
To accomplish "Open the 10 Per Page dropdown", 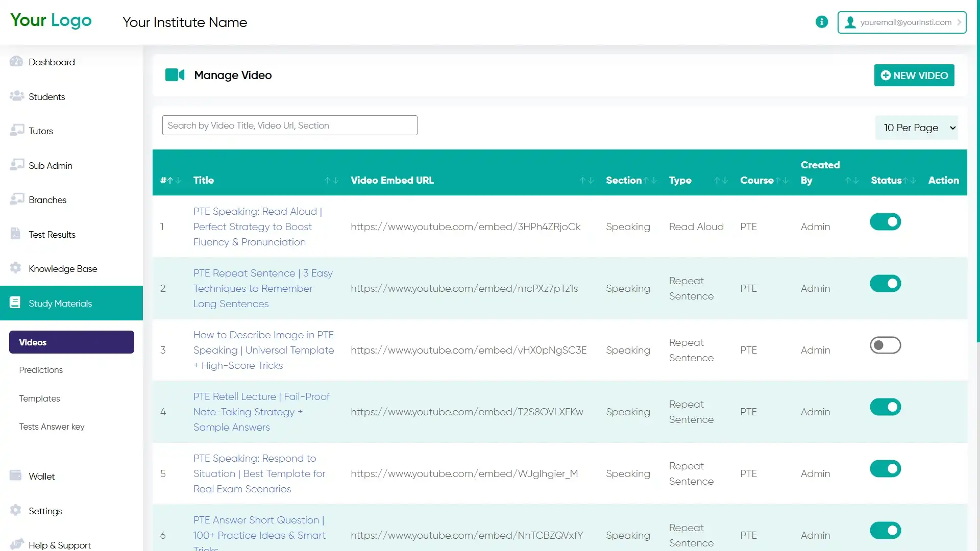I will (917, 128).
